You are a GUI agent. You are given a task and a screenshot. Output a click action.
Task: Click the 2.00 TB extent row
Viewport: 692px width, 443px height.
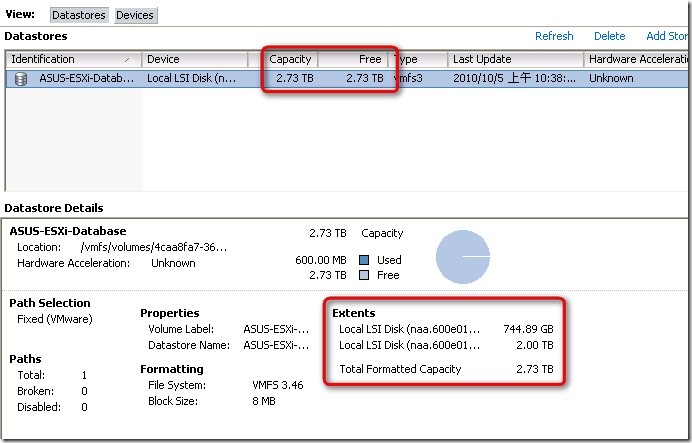click(x=446, y=345)
